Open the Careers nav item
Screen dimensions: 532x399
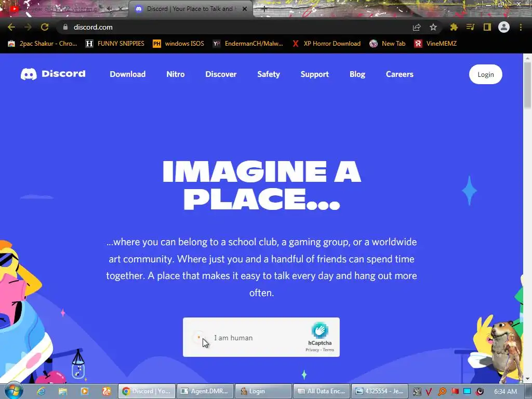[x=400, y=74]
